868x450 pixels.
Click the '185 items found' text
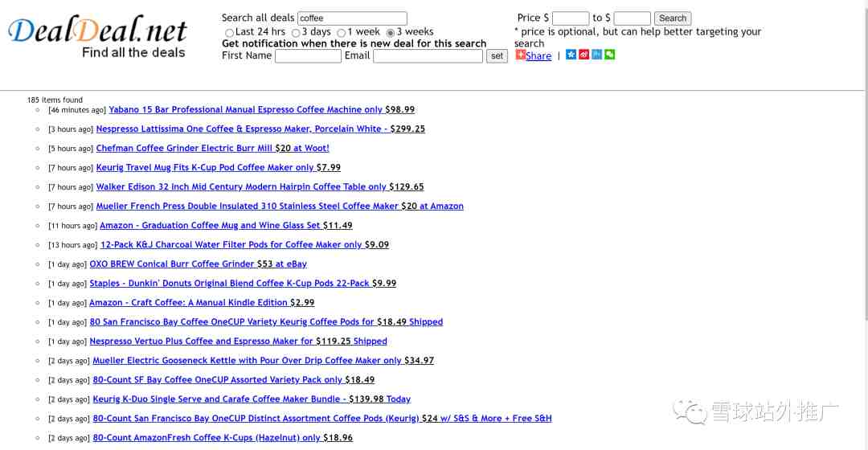point(55,100)
